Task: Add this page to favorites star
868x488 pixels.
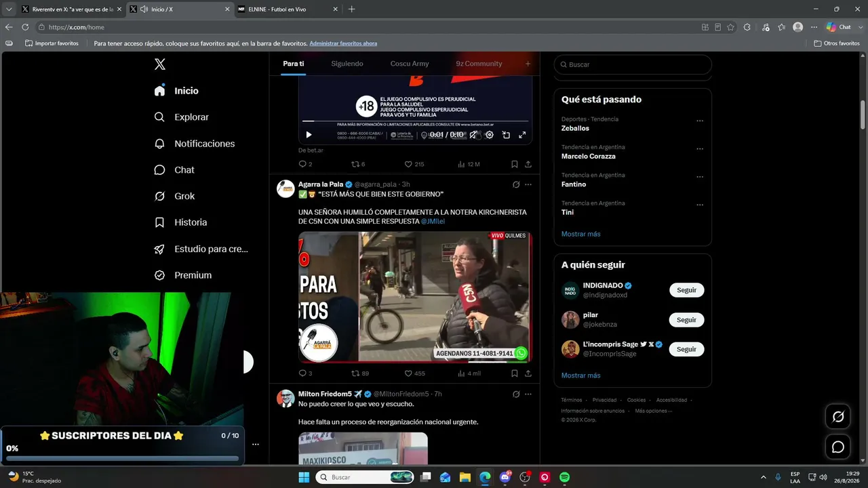Action: [730, 27]
